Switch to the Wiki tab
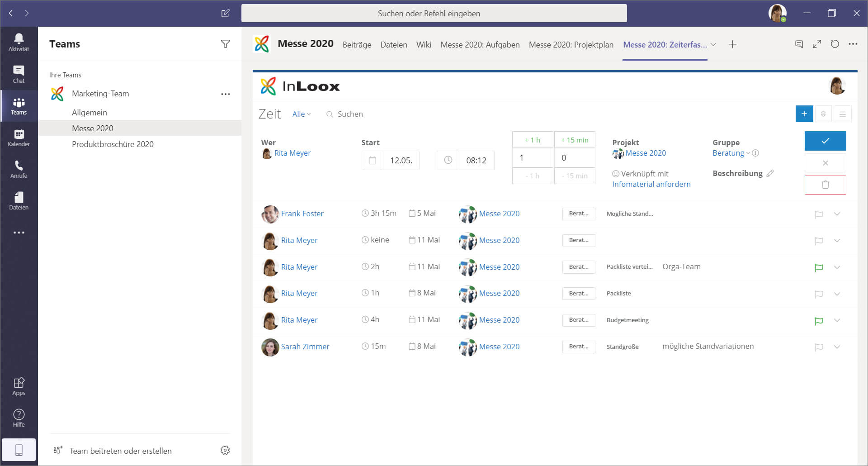Screen dimensions: 868x466 (x=424, y=45)
